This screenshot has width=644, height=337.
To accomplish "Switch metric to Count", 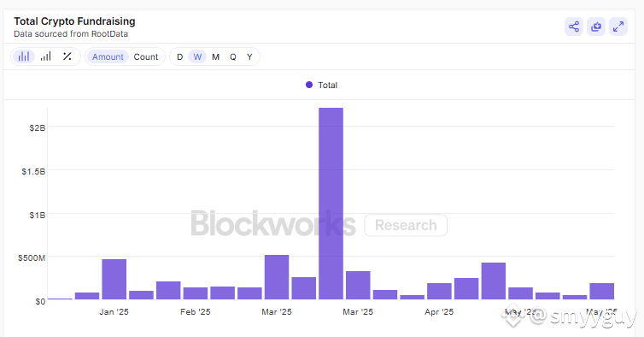I will (x=146, y=56).
